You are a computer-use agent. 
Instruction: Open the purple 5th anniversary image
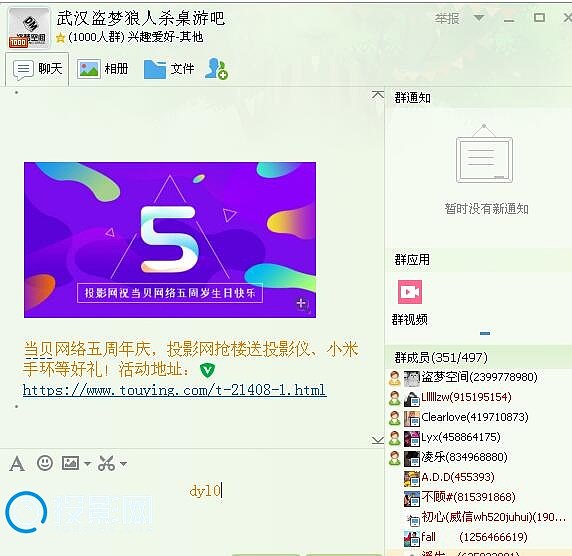pyautogui.click(x=170, y=240)
